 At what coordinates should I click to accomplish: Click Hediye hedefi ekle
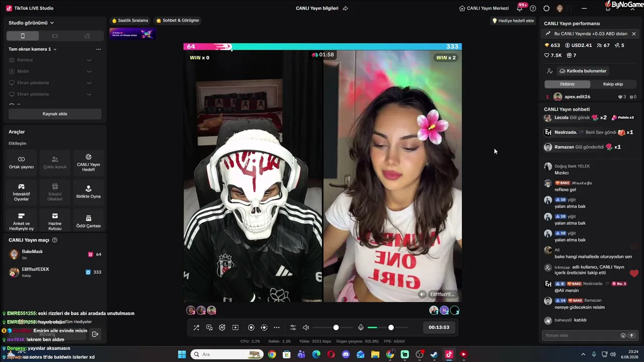click(x=513, y=21)
